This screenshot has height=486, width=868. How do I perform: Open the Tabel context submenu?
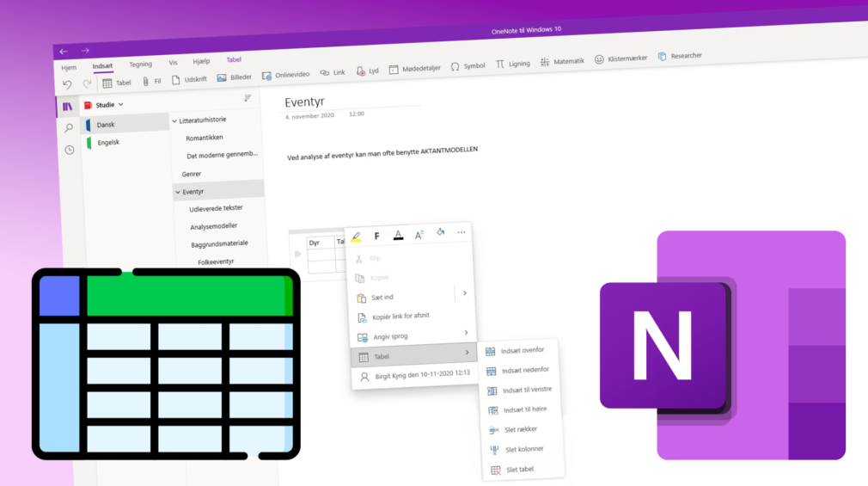pos(413,356)
